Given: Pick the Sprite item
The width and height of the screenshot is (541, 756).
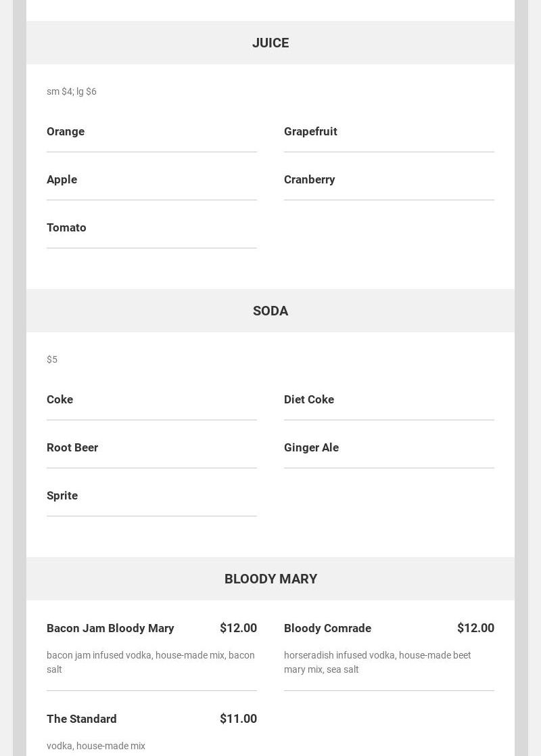Looking at the screenshot, I should 62,495.
